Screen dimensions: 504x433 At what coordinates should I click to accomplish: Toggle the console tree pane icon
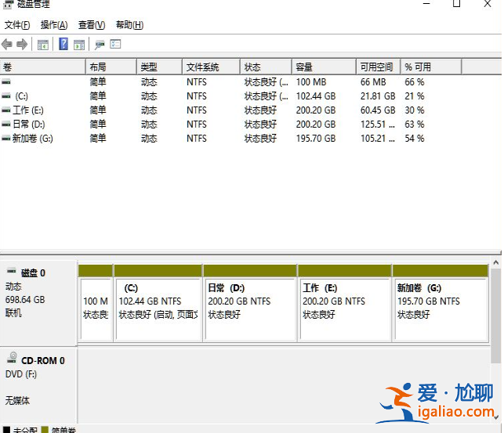click(43, 45)
